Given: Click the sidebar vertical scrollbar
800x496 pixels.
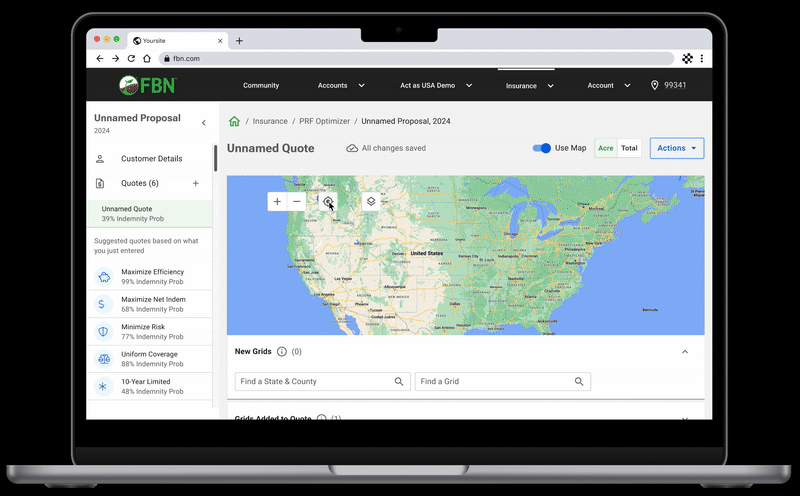Looking at the screenshot, I should (x=215, y=158).
